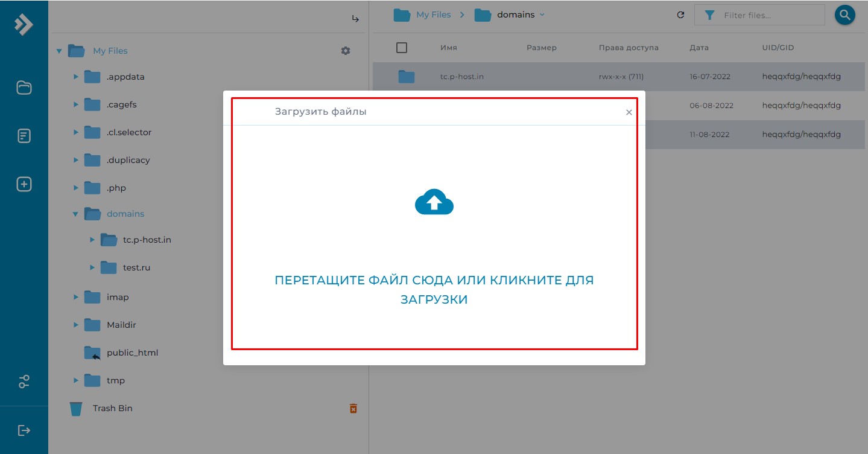Expand the .cagefs folder arrow

pos(76,104)
